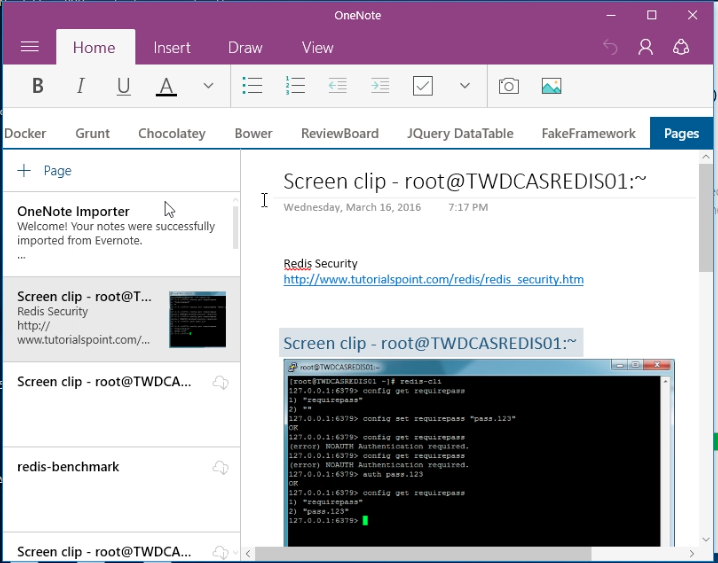Click the 7:17 PM time stamp
718x563 pixels.
(468, 207)
